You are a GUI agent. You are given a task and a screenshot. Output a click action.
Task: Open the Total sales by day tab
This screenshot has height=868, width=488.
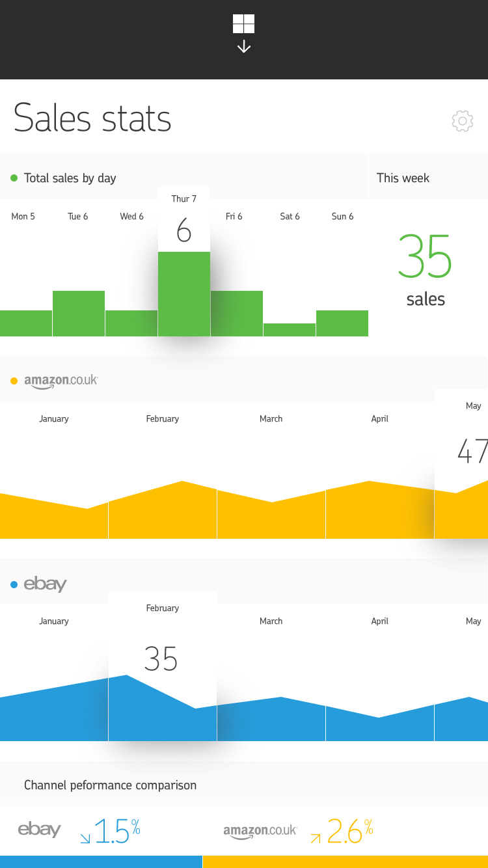(x=70, y=178)
